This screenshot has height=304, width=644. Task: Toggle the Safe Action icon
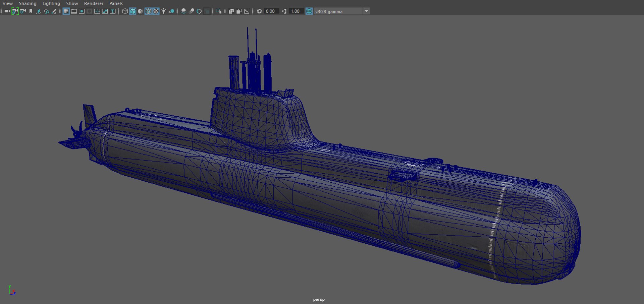pyautogui.click(x=105, y=11)
